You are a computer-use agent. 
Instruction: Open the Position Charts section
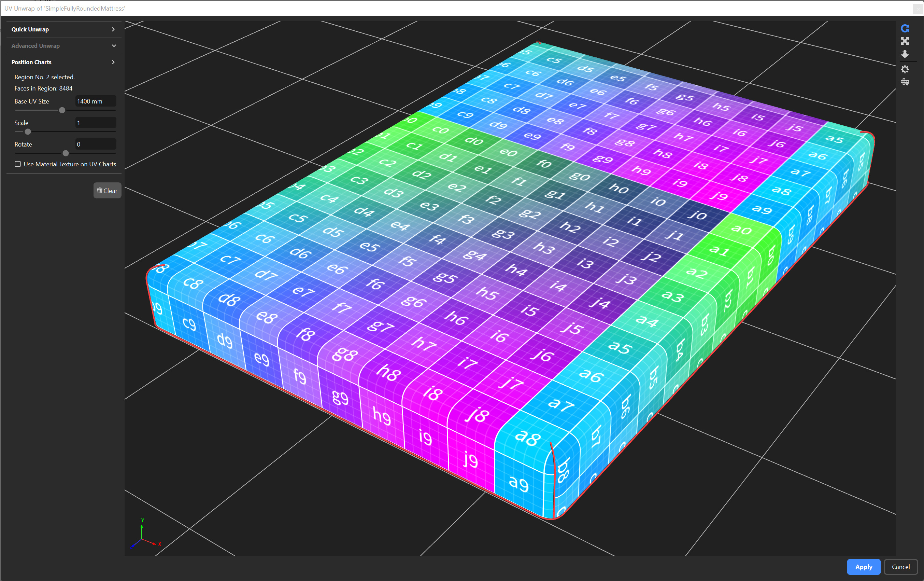(64, 62)
